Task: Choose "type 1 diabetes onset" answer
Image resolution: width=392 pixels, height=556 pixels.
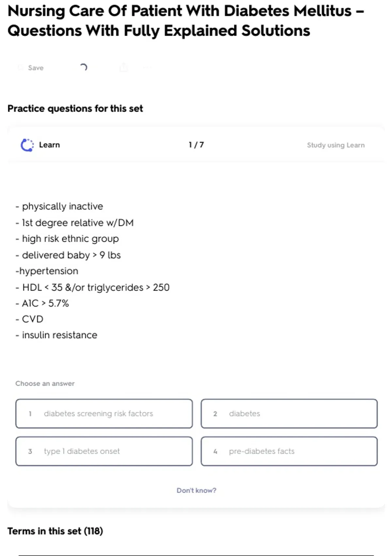Action: [104, 451]
